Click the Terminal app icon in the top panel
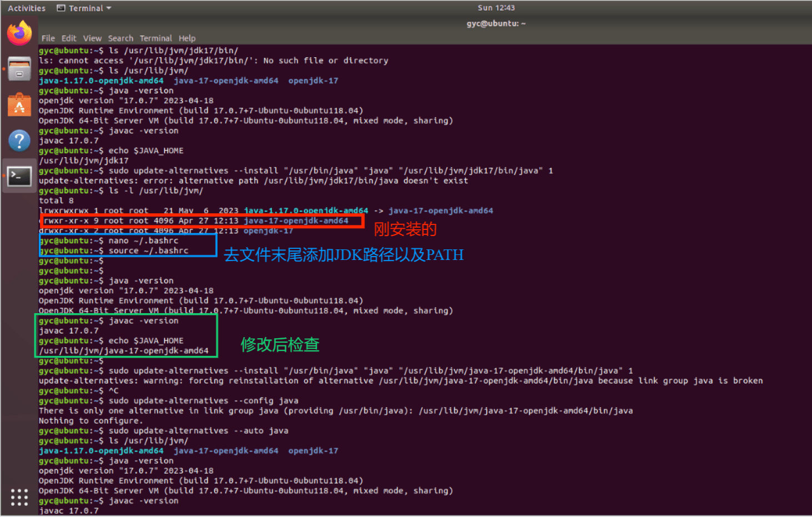This screenshot has height=517, width=812. pyautogui.click(x=60, y=8)
